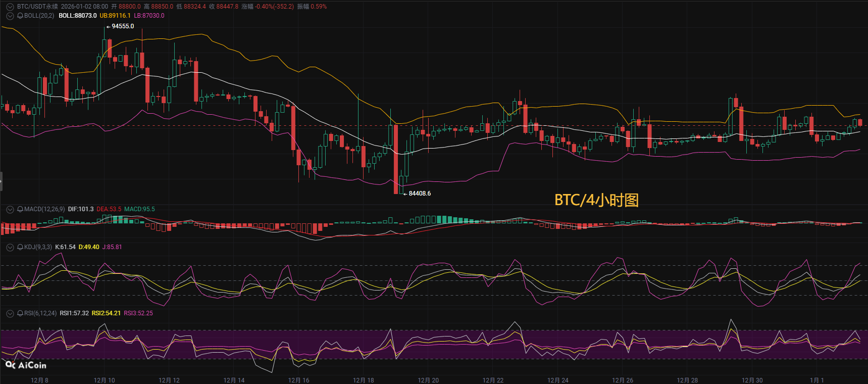Collapse the KDJ indicator panel chevron
Screen dimensions: 868x384
click(10, 247)
